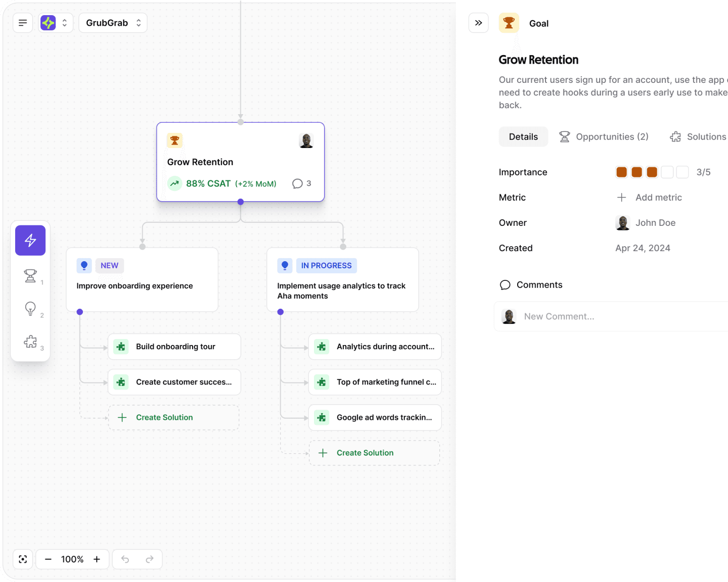Viewport: 728px width, 582px height.
Task: Click puzzle icon on Build onboarding tour
Action: pyautogui.click(x=121, y=347)
